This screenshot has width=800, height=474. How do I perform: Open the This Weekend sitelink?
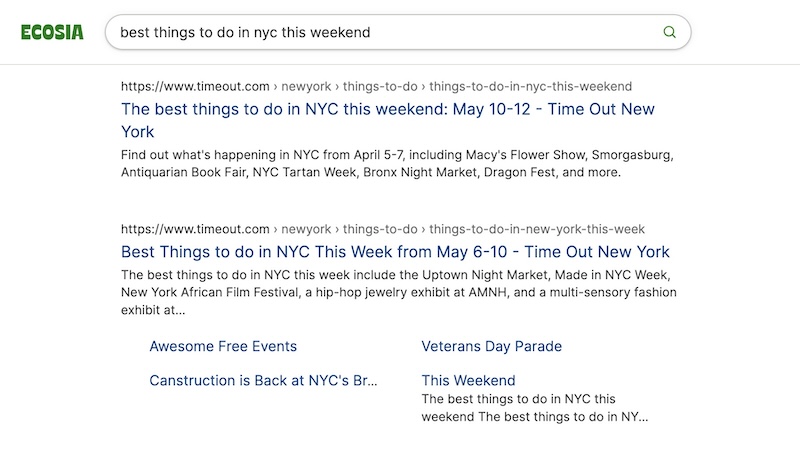[x=468, y=381]
